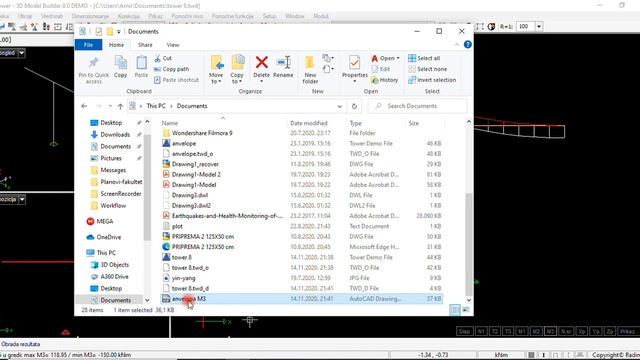This screenshot has height=360, width=640.
Task: Click This PC in the address bar
Action: click(x=156, y=106)
